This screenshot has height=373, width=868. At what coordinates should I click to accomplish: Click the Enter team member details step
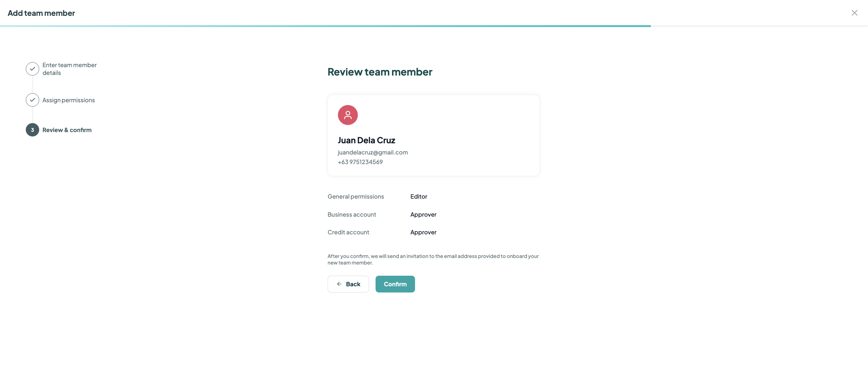(x=69, y=68)
